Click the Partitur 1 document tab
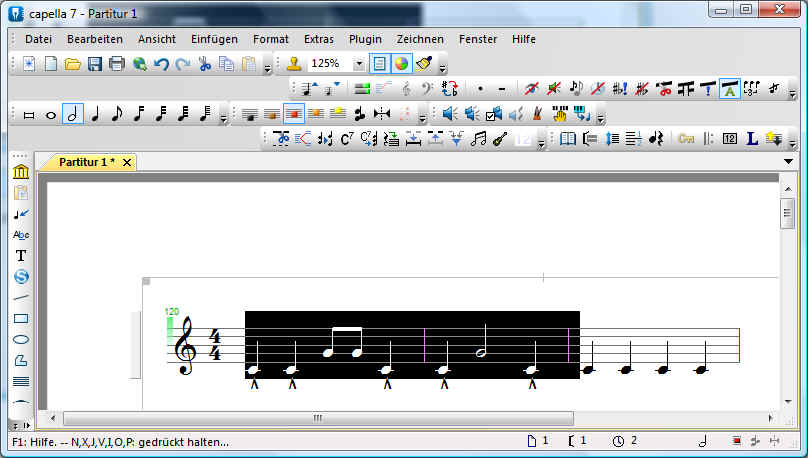 coord(85,162)
